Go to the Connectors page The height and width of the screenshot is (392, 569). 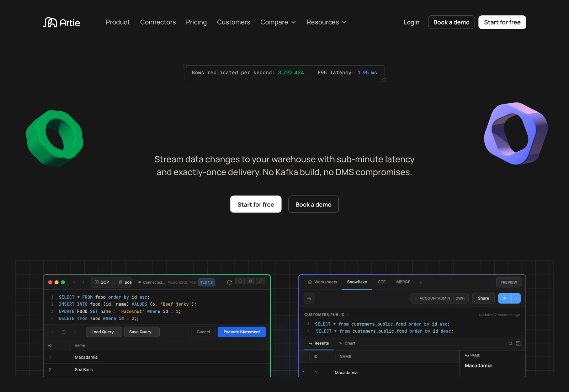[x=158, y=22]
